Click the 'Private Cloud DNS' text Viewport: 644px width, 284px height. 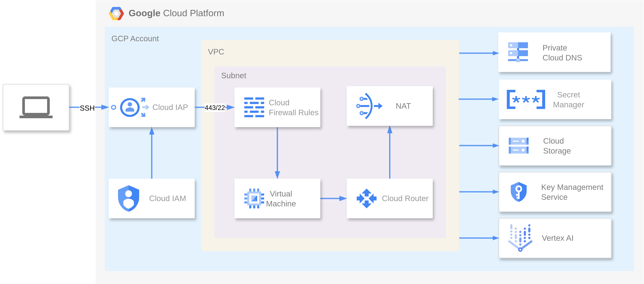pyautogui.click(x=562, y=53)
